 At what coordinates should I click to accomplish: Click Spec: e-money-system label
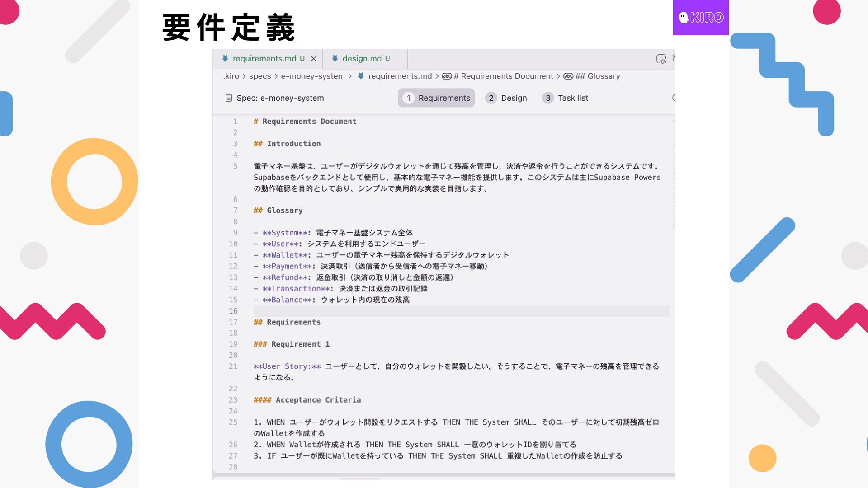click(280, 98)
